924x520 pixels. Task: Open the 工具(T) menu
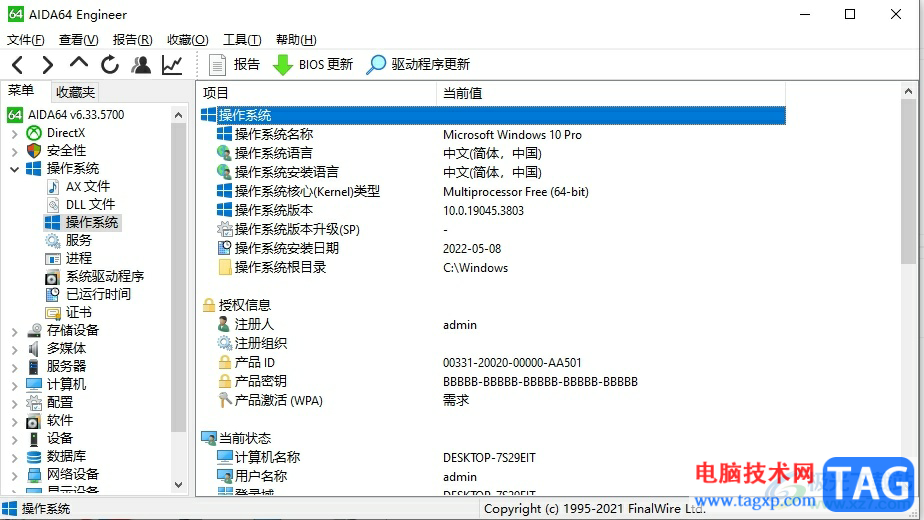click(242, 40)
